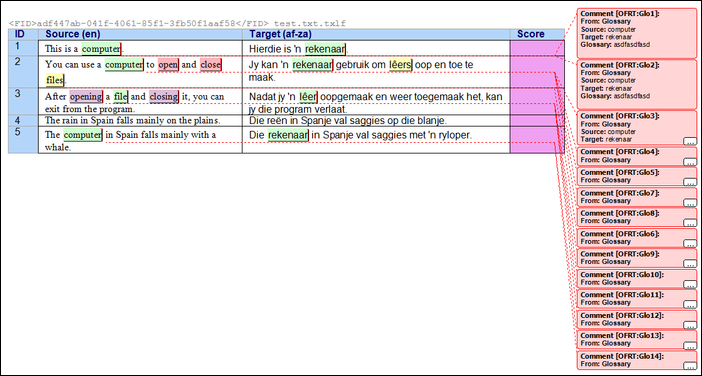
Task: Click the Target (af-za) column header
Action: point(376,34)
